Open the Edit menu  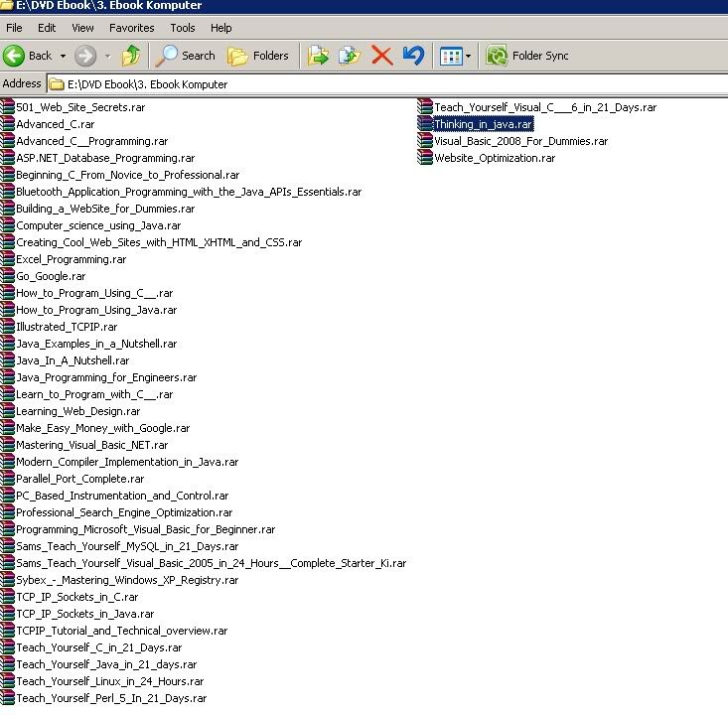point(47,28)
